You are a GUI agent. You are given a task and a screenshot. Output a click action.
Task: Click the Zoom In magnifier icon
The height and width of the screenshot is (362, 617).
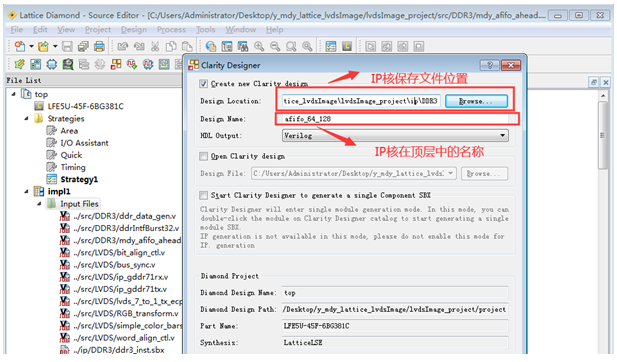(x=259, y=46)
